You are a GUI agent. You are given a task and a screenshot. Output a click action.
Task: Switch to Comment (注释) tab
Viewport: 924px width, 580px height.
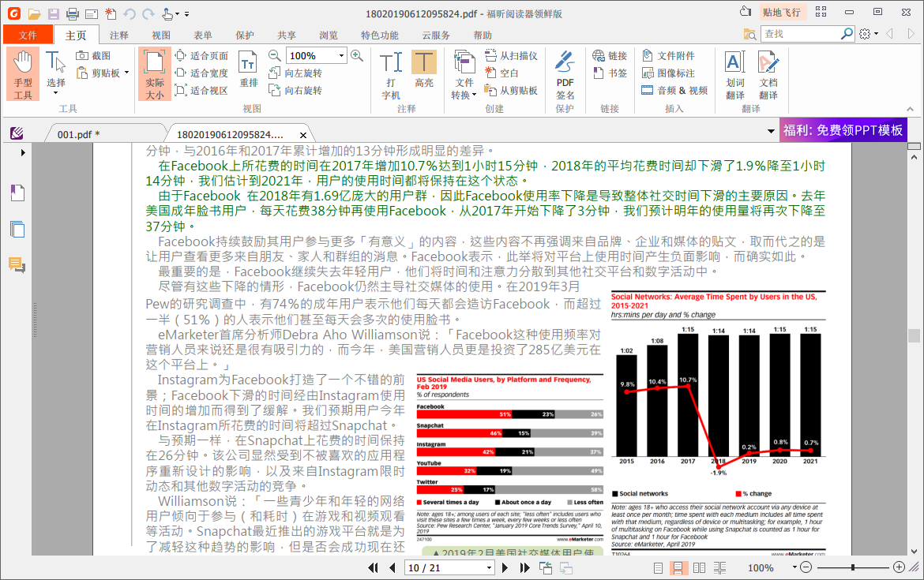coord(119,36)
